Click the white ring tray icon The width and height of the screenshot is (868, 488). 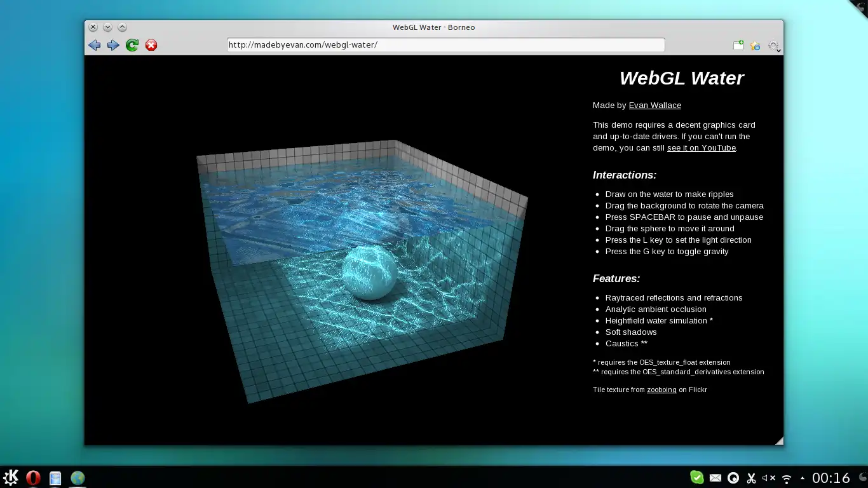coord(733,478)
